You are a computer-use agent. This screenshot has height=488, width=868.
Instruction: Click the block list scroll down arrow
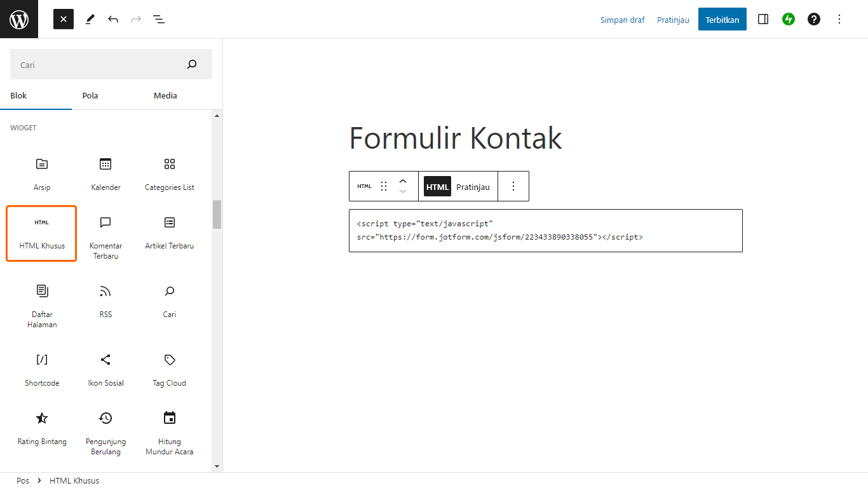[x=217, y=466]
